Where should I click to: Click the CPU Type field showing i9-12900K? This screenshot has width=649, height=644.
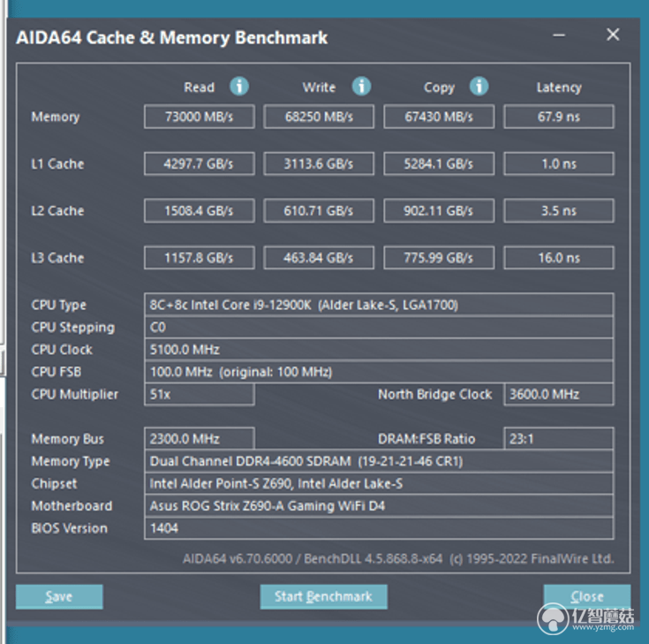coord(379,305)
